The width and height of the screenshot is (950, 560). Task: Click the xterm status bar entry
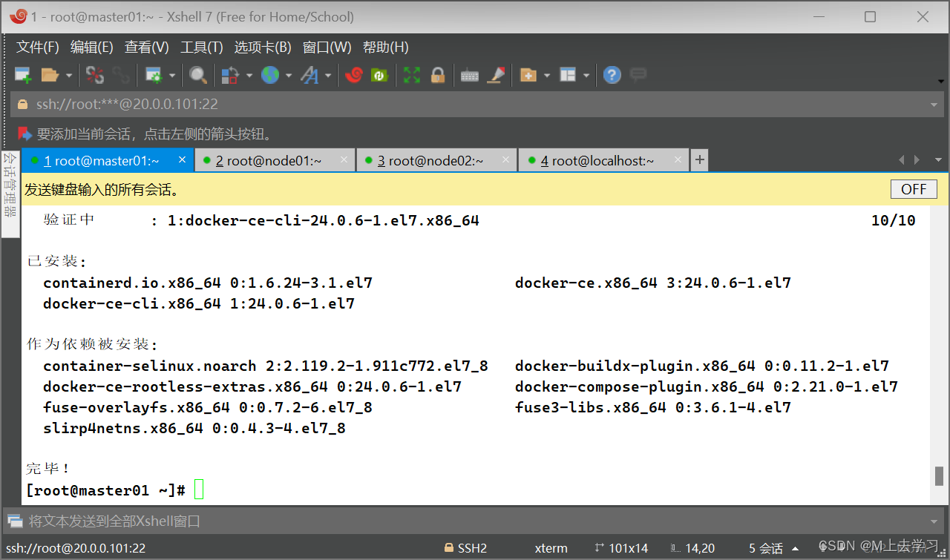coord(551,548)
